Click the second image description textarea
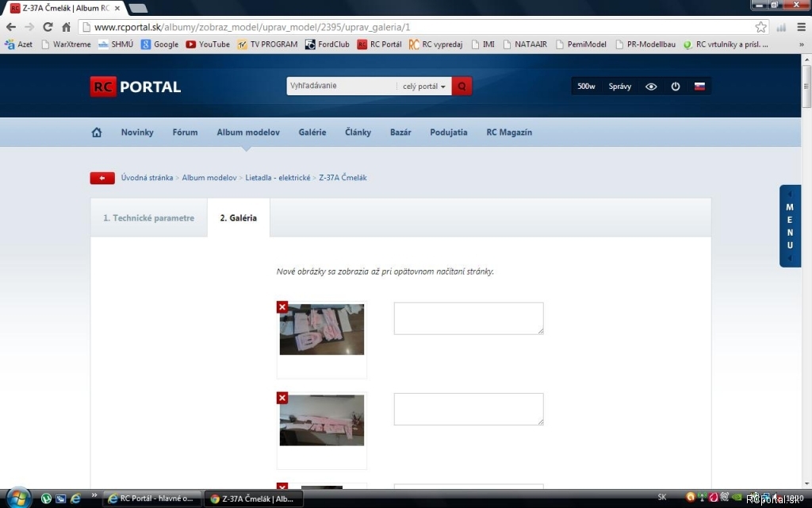The height and width of the screenshot is (508, 812). point(469,409)
